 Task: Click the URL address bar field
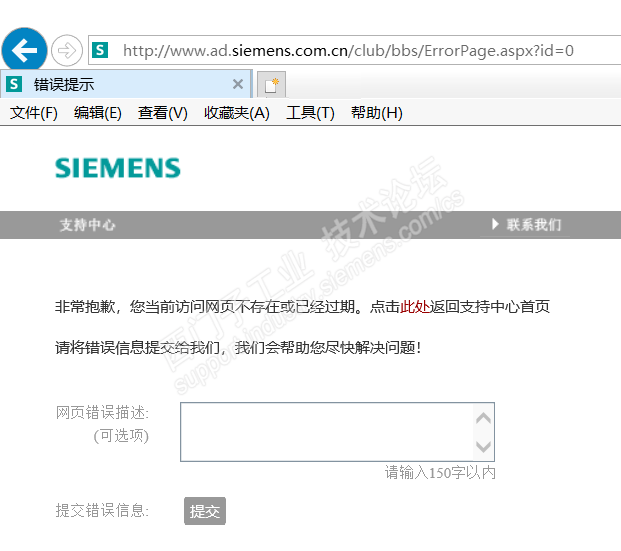(x=348, y=50)
